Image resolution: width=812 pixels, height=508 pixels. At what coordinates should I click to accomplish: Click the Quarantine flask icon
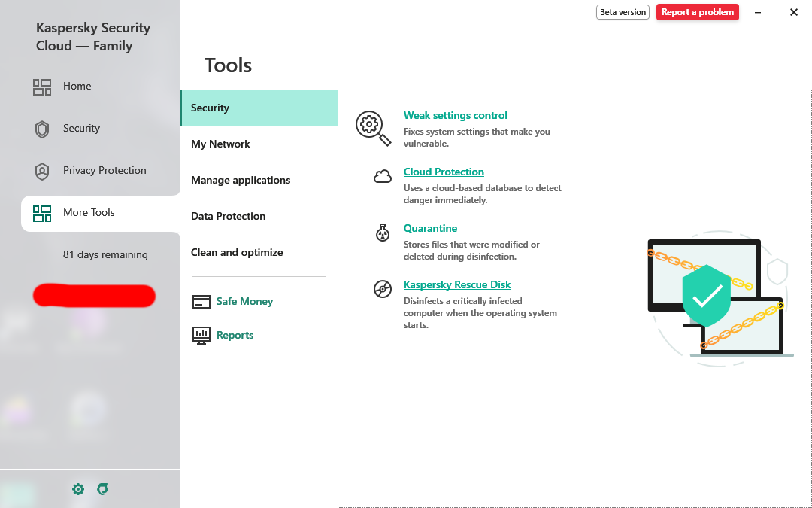click(383, 233)
